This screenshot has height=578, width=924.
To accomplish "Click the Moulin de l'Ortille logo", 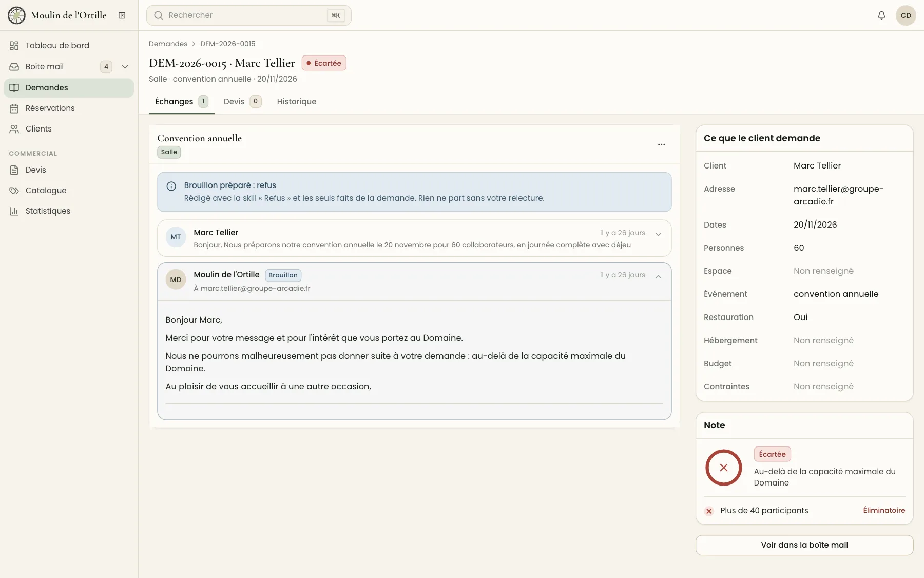I will tap(16, 15).
